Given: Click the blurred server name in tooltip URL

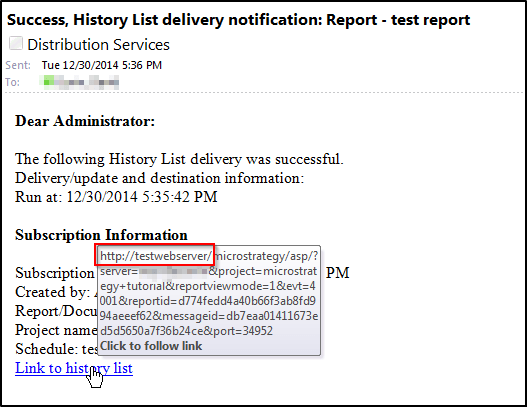Looking at the screenshot, I should 173,271.
